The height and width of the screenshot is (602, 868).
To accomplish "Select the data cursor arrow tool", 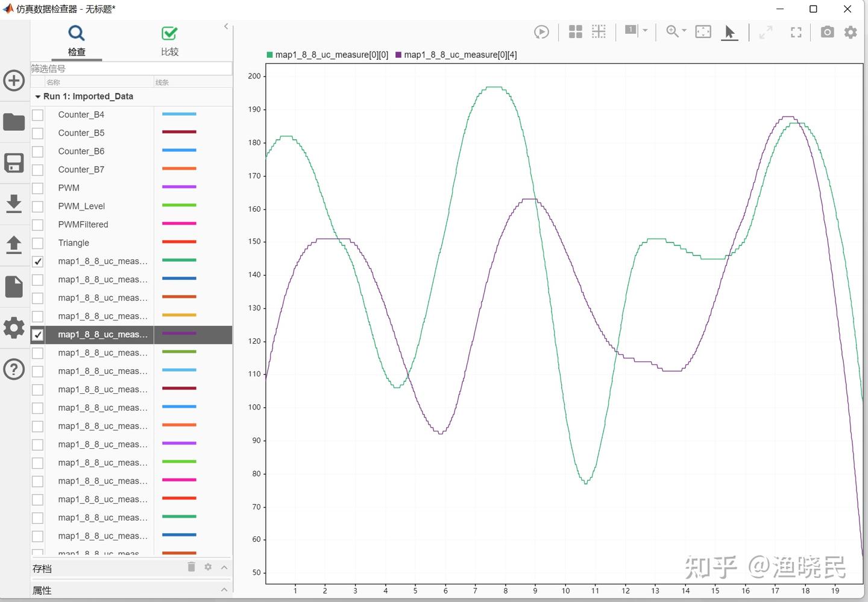I will pyautogui.click(x=729, y=32).
